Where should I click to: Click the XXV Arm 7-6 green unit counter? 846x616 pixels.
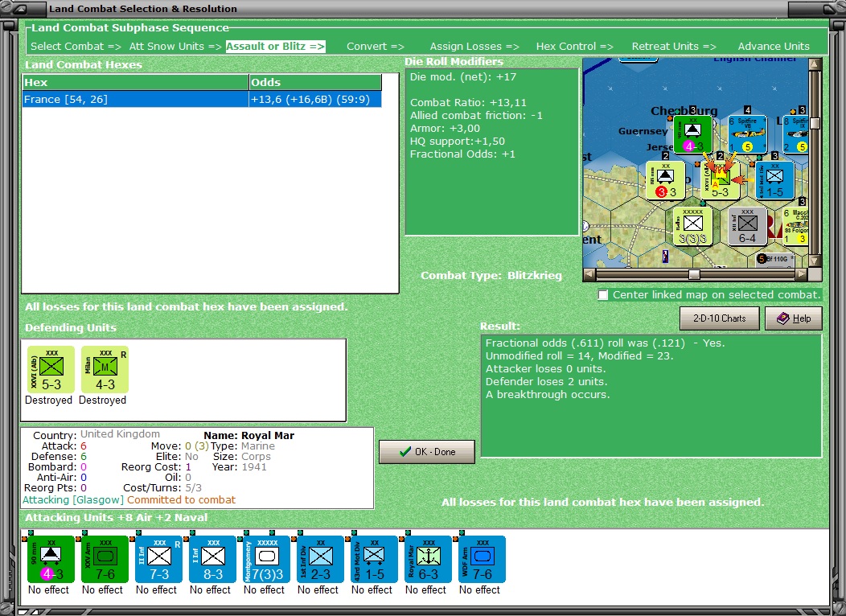103,558
